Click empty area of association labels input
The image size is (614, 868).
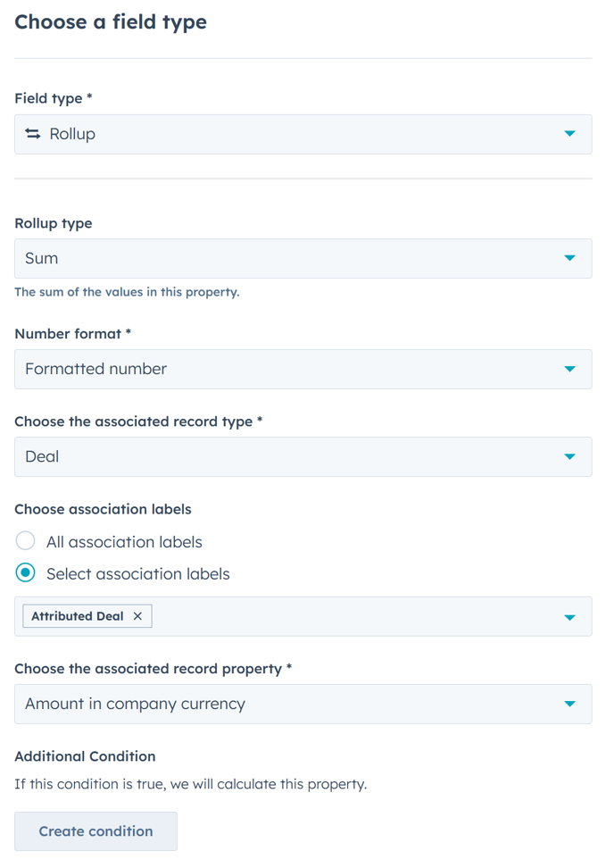click(357, 617)
